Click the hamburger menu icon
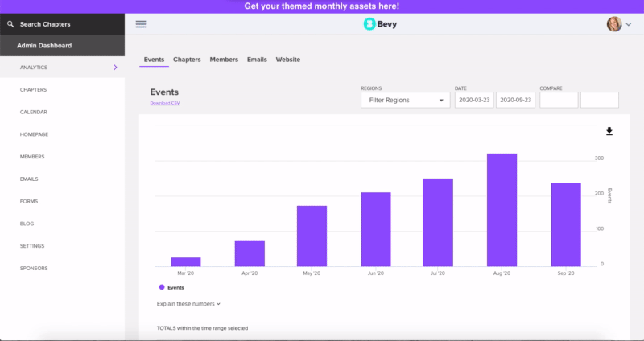Viewport: 644px width, 341px height. tap(141, 24)
